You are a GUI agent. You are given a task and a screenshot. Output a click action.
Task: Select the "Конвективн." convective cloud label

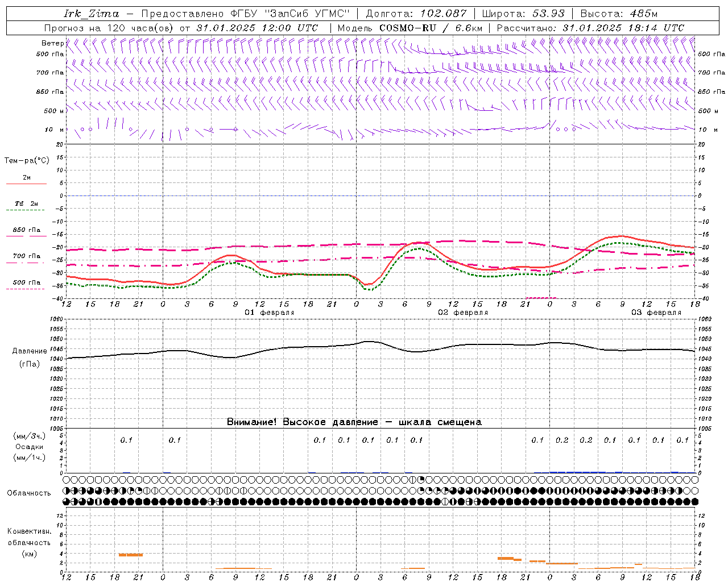tap(29, 531)
